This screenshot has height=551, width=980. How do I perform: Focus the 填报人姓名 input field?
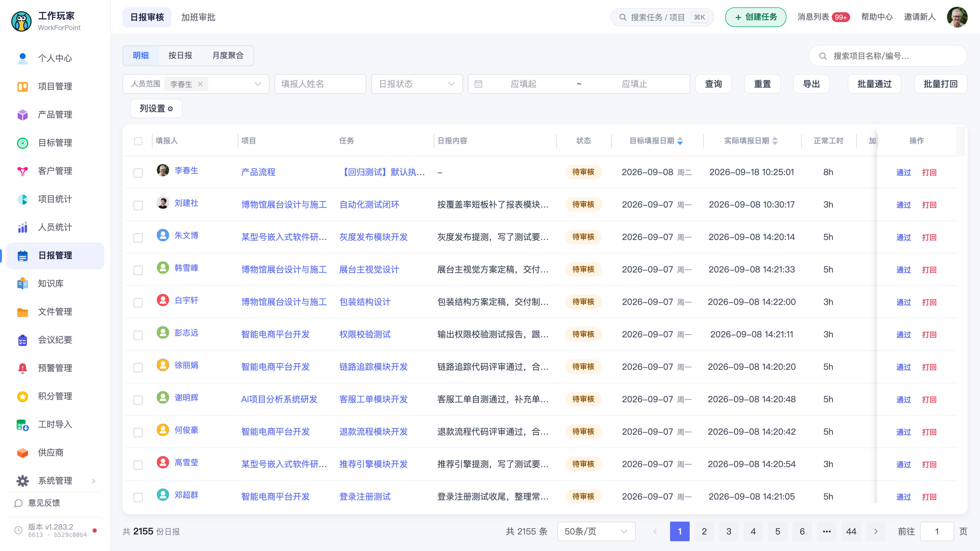[320, 84]
